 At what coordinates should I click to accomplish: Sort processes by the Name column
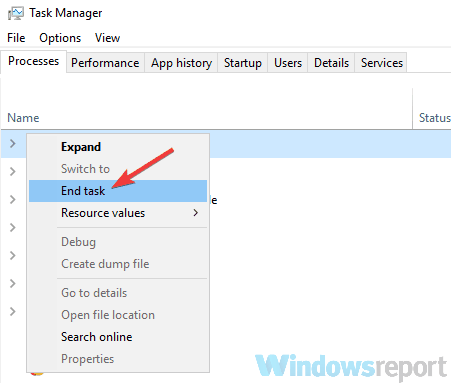click(x=23, y=118)
